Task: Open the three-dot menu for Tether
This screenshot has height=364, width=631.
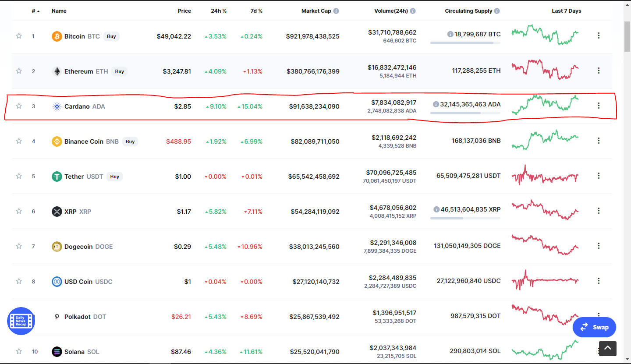Action: pos(599,176)
